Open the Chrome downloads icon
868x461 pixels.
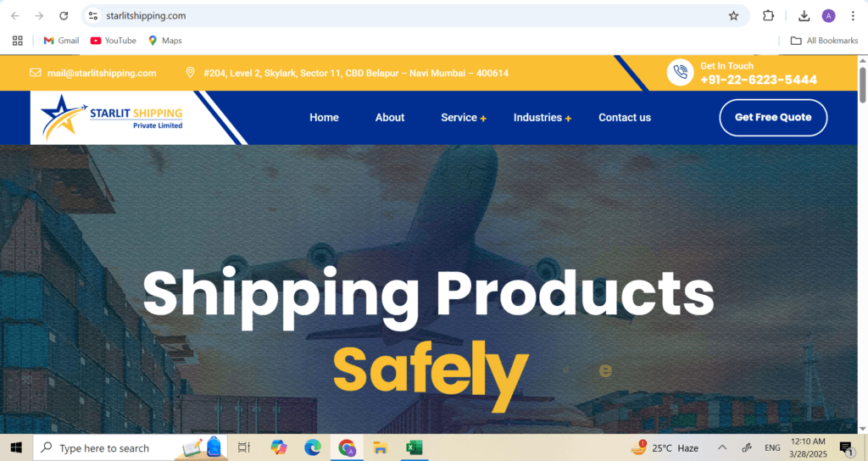(x=804, y=15)
